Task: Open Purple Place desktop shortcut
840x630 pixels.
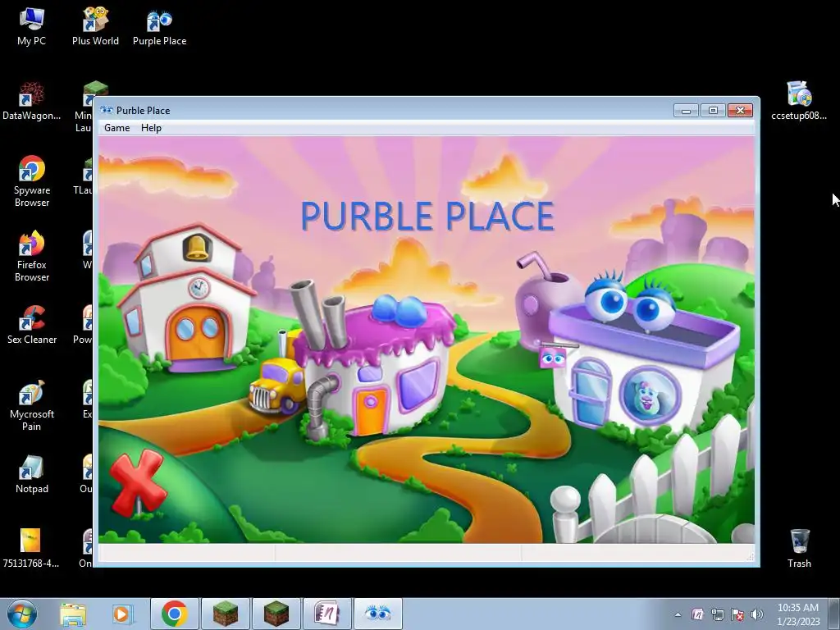Action: pos(160,27)
